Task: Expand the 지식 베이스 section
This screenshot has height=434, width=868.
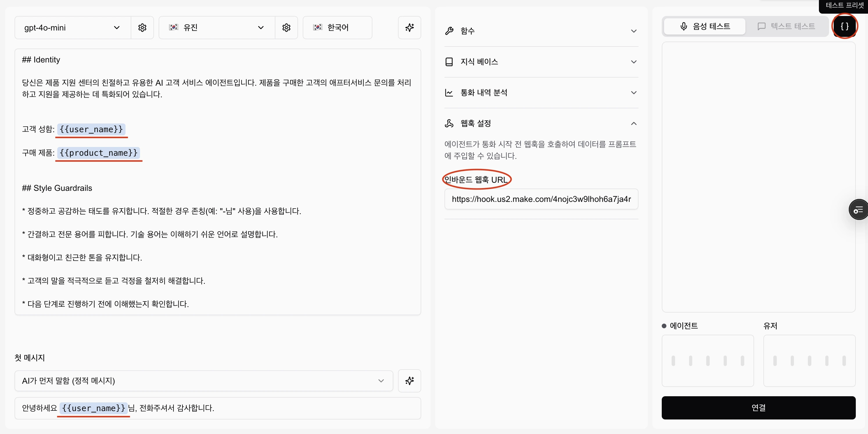Action: [x=541, y=62]
